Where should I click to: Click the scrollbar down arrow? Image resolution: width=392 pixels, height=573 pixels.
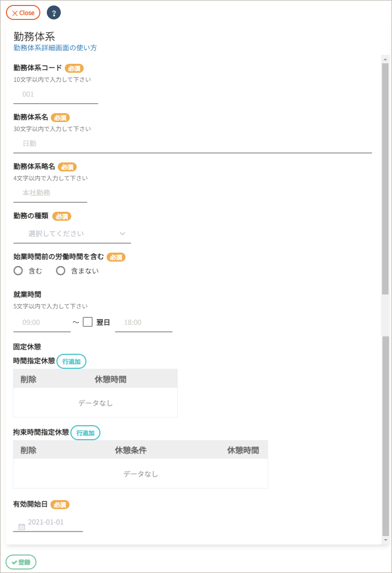click(385, 540)
